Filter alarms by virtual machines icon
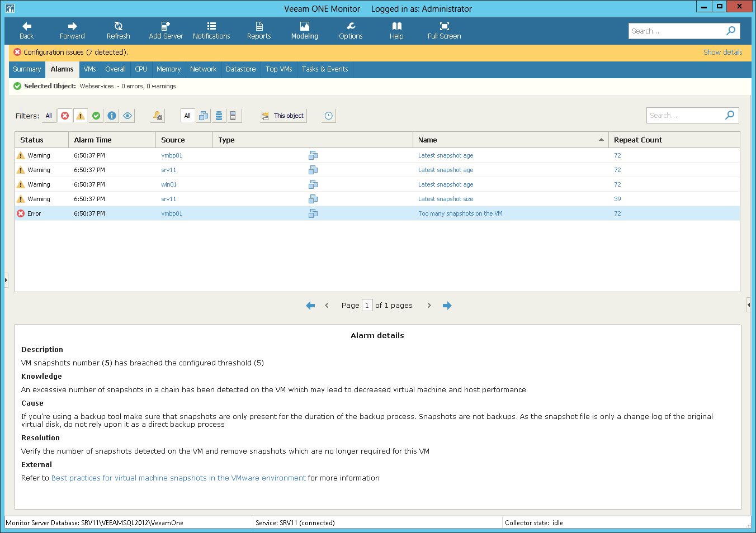Viewport: 756px width, 533px height. (x=204, y=116)
